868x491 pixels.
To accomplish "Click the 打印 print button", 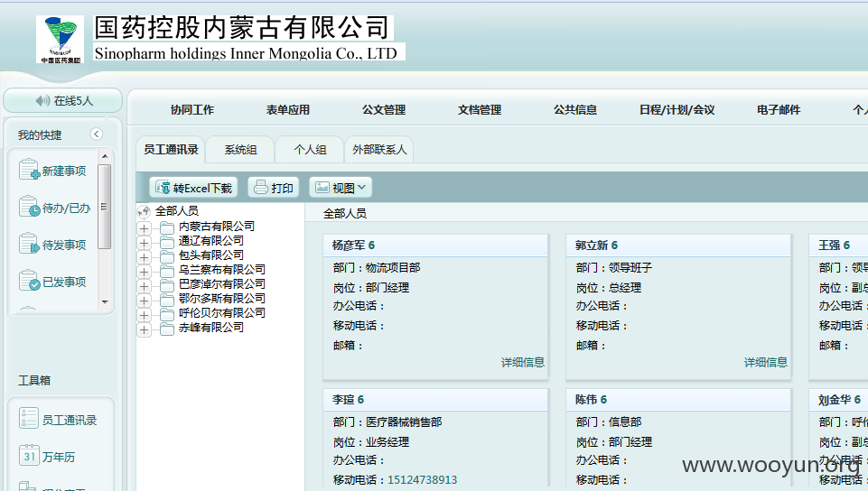I will pos(274,188).
